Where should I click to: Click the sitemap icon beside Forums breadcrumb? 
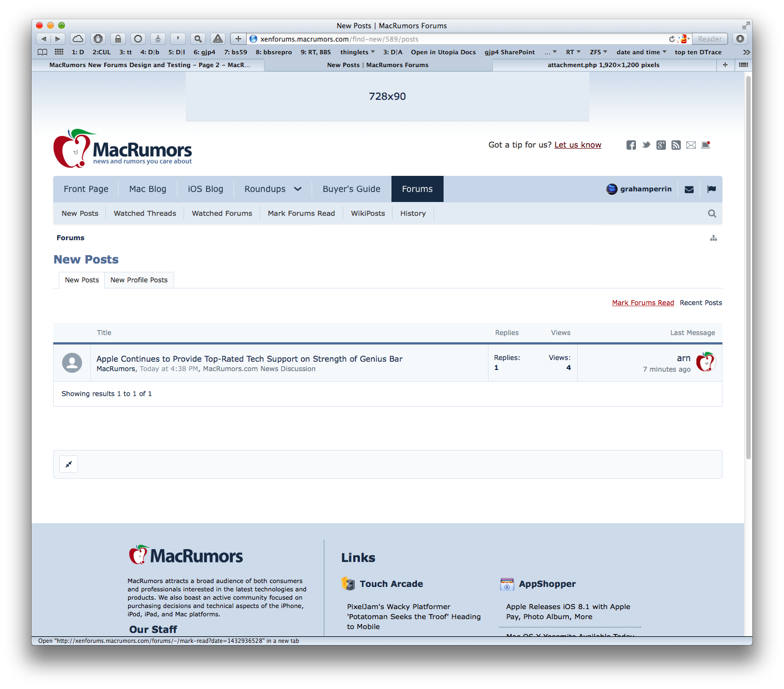(x=714, y=238)
